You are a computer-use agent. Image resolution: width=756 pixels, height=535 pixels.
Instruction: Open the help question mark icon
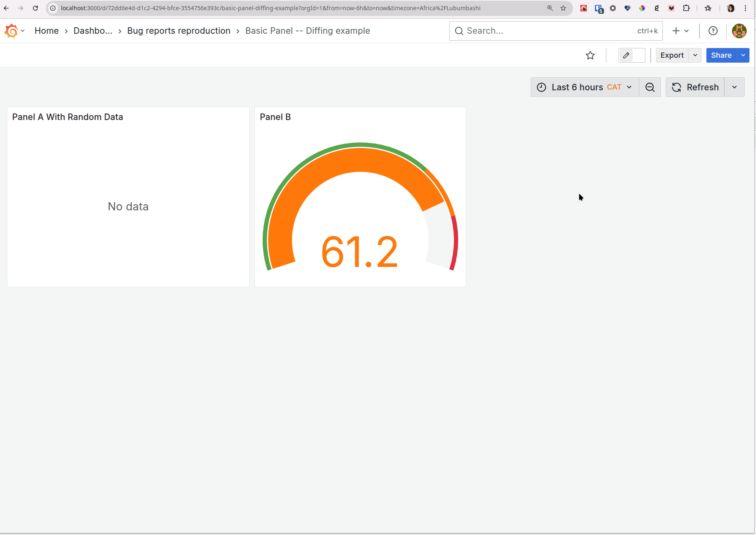pyautogui.click(x=713, y=31)
